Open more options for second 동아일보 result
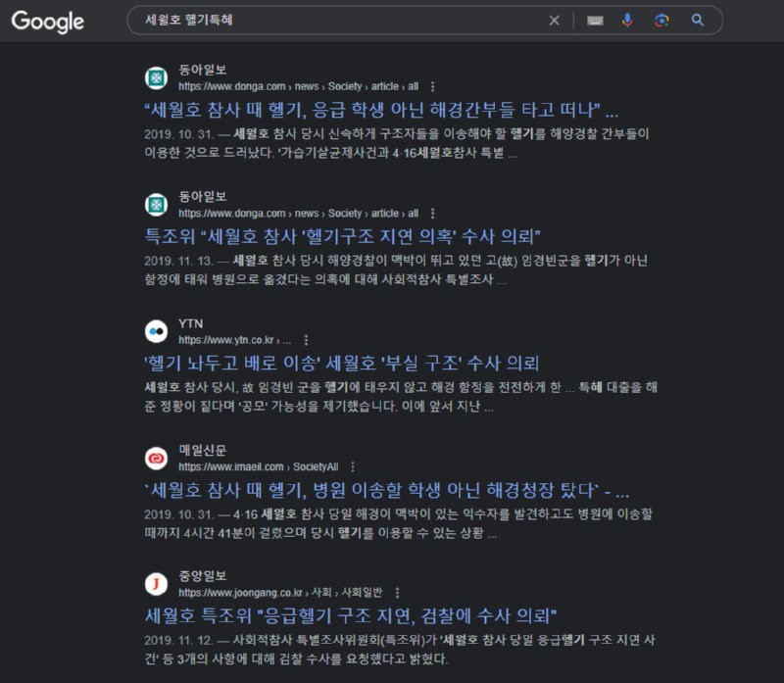 click(432, 214)
